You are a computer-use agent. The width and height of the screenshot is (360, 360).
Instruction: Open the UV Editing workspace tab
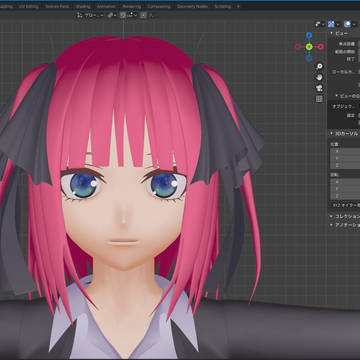pos(29,6)
